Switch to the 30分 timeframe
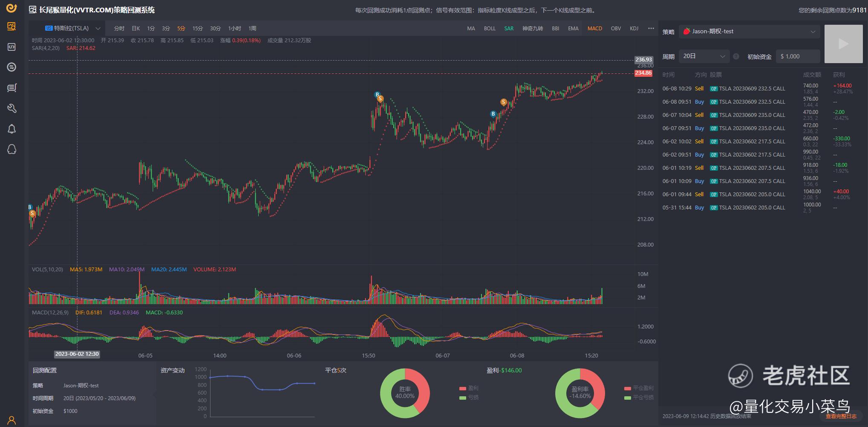Image resolution: width=868 pixels, height=427 pixels. (215, 28)
